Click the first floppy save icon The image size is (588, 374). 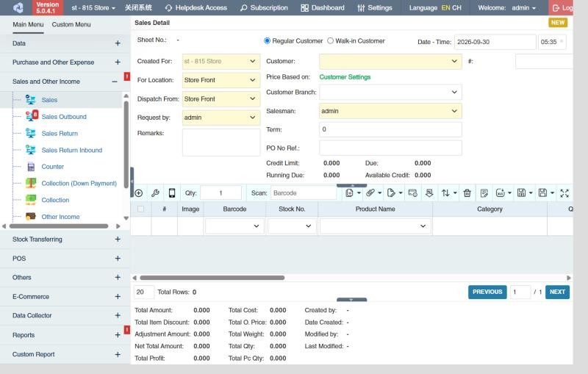coord(521,193)
